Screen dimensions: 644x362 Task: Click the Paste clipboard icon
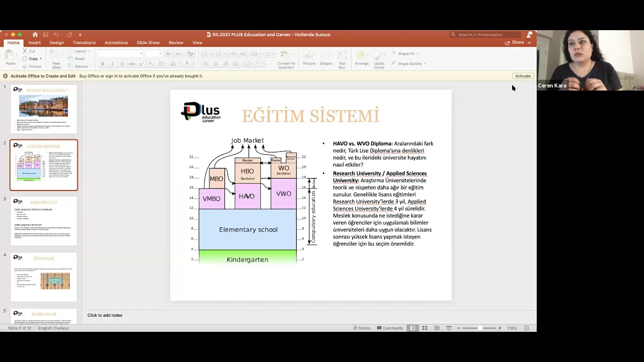pos(10,55)
